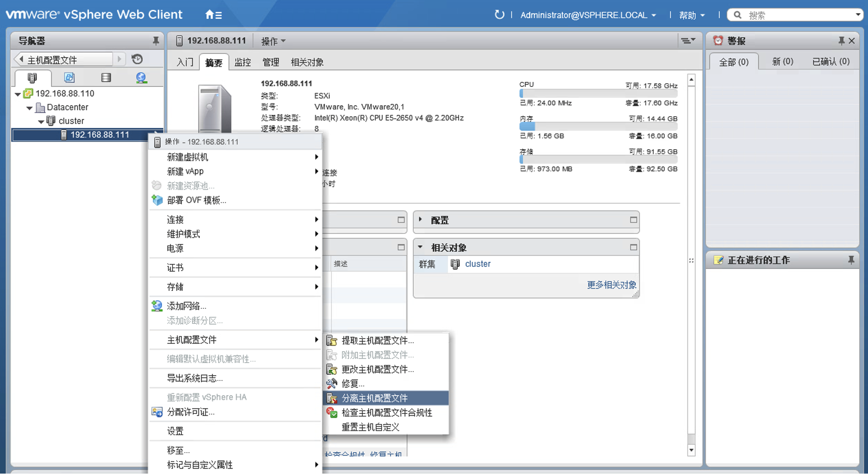868x474 pixels.
Task: Click the Extract Host Profile icon
Action: point(332,341)
